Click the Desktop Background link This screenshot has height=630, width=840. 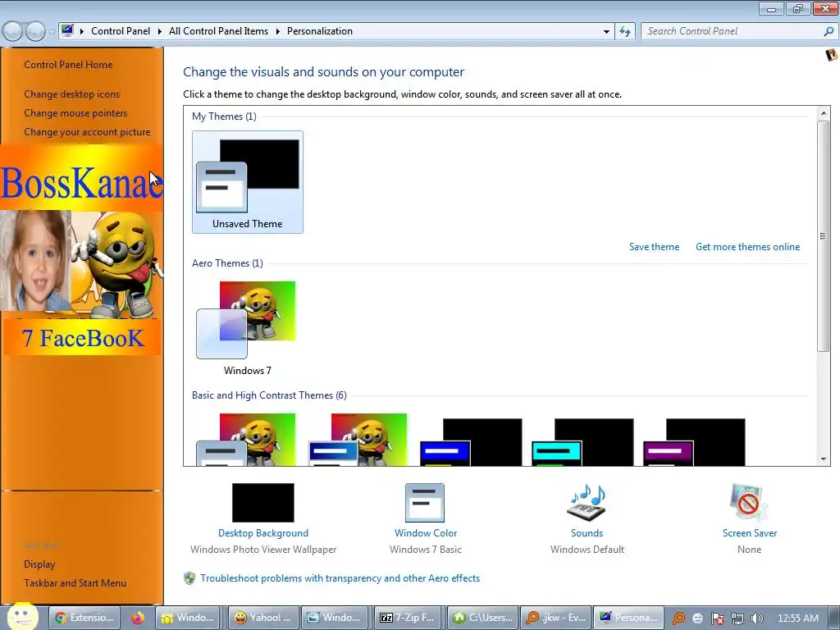(263, 533)
